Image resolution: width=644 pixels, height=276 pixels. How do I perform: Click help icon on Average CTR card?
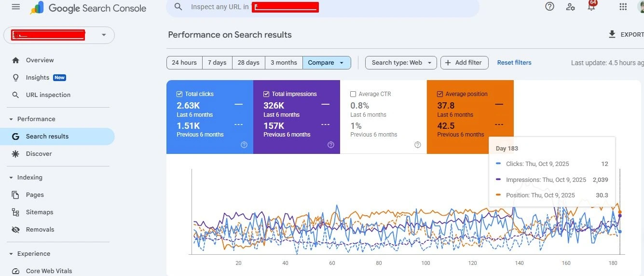(x=418, y=145)
